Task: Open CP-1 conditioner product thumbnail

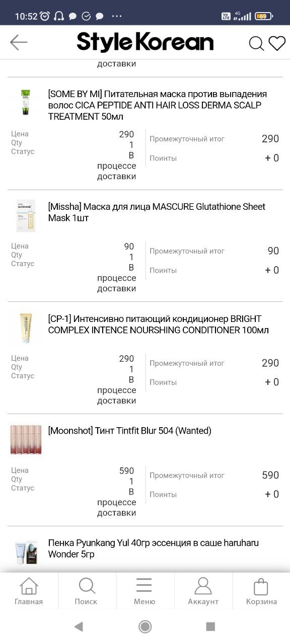Action: point(26,328)
